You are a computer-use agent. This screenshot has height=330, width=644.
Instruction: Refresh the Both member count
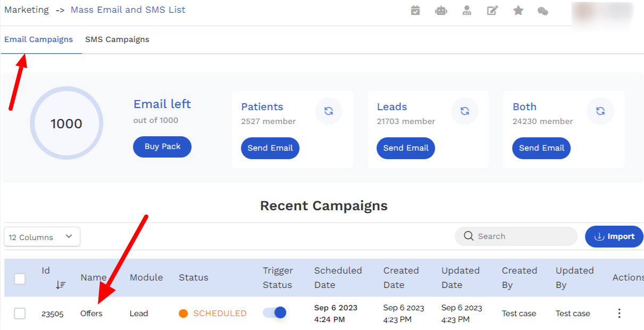pyautogui.click(x=600, y=111)
